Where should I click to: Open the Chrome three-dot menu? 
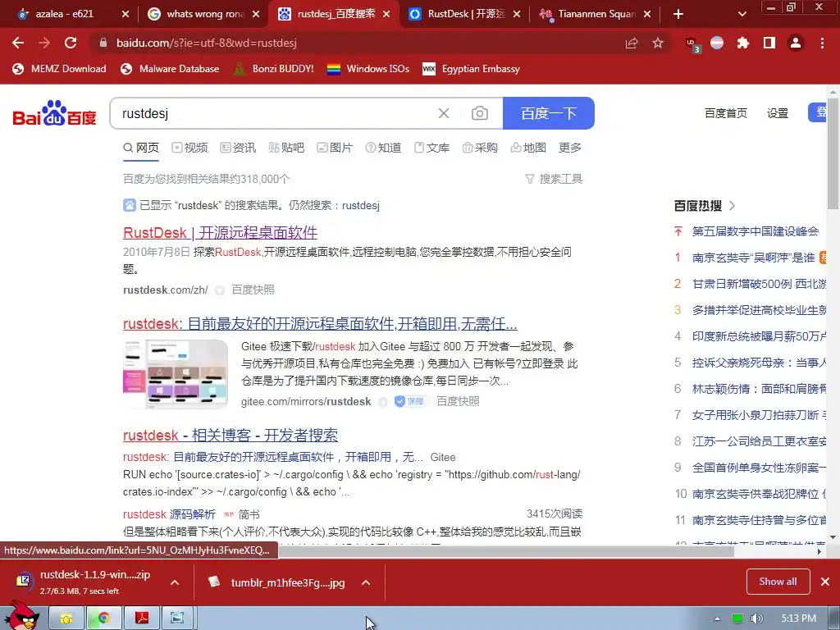click(822, 43)
